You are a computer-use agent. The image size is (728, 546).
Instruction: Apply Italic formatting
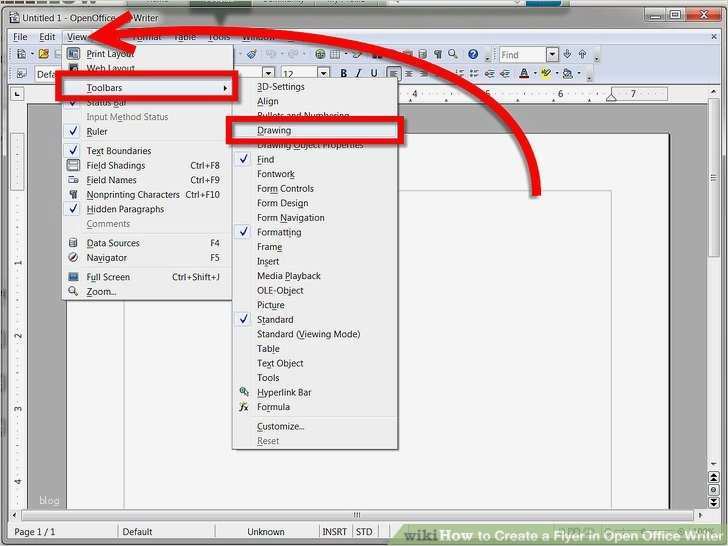[358, 73]
